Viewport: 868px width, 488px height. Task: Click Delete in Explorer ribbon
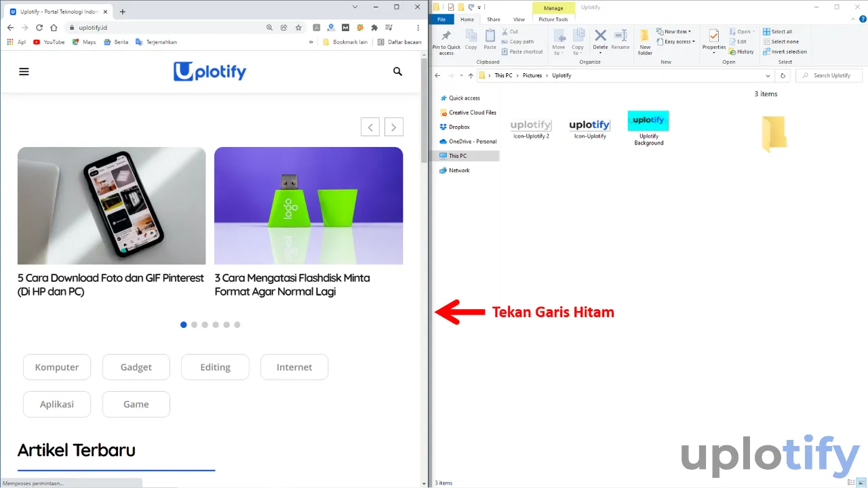[600, 40]
